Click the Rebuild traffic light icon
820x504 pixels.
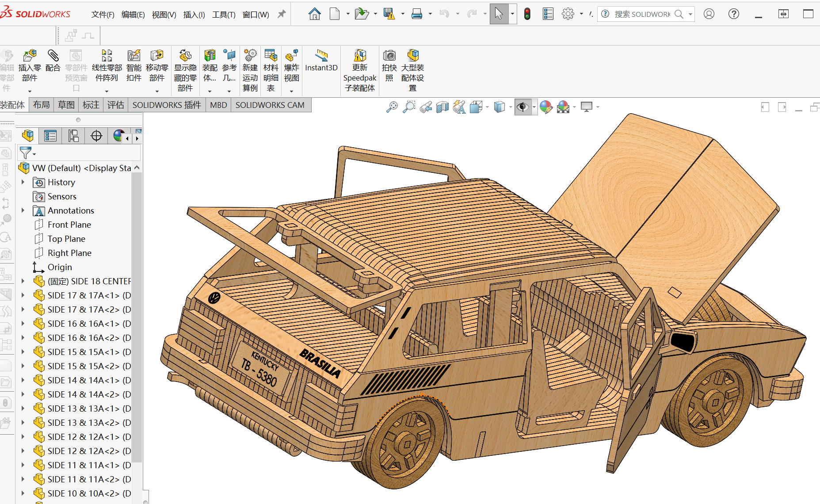point(527,14)
